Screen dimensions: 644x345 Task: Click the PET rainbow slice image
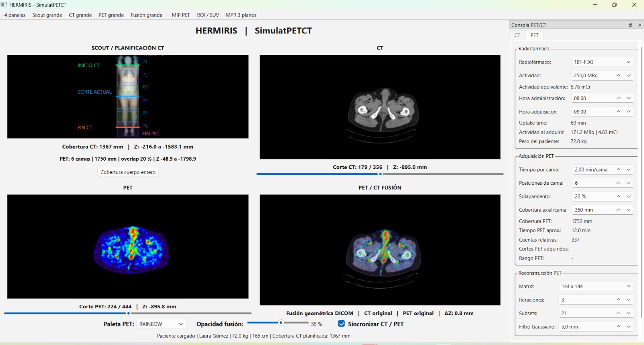click(128, 246)
